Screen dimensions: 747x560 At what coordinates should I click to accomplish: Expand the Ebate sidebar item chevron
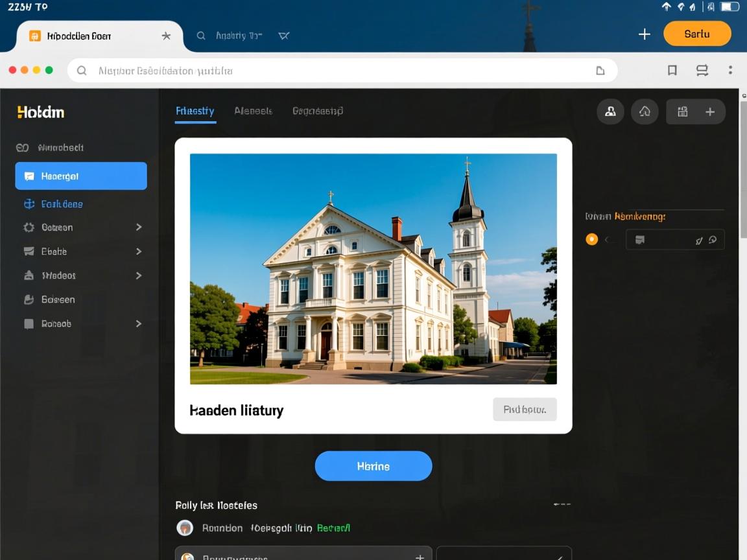pyautogui.click(x=138, y=251)
